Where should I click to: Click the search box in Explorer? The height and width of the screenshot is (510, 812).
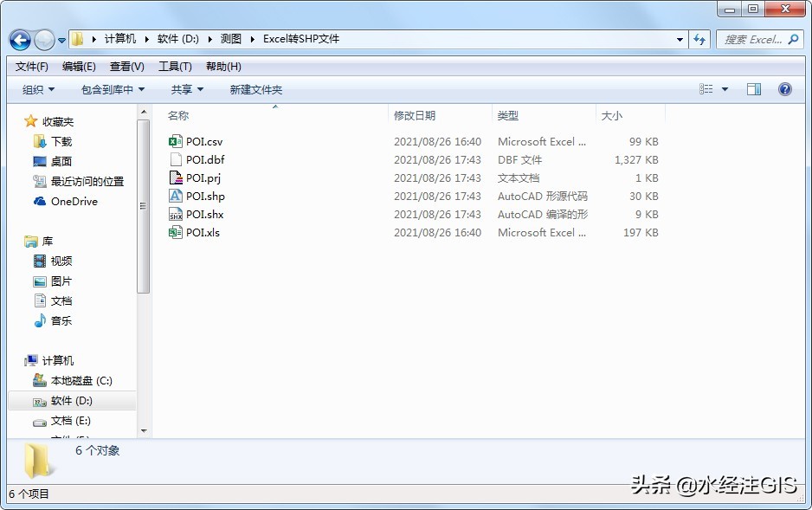click(x=753, y=40)
